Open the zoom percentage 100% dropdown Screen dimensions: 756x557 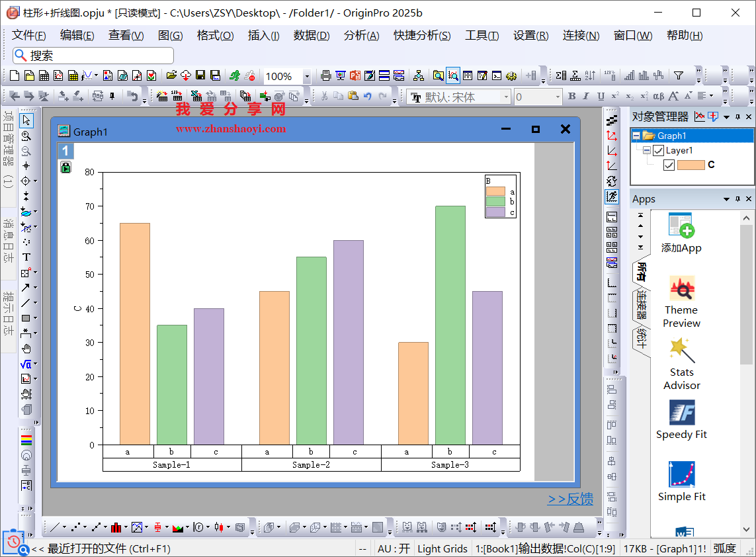click(x=307, y=77)
